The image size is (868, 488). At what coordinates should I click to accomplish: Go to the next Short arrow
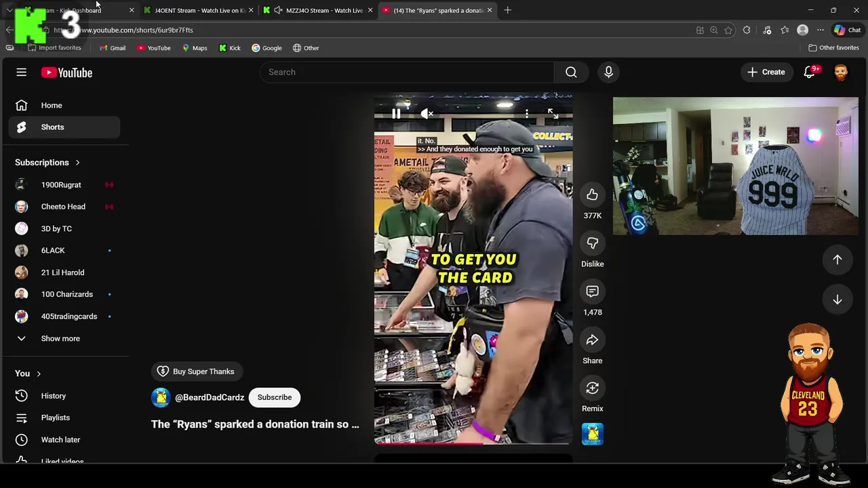coord(837,300)
